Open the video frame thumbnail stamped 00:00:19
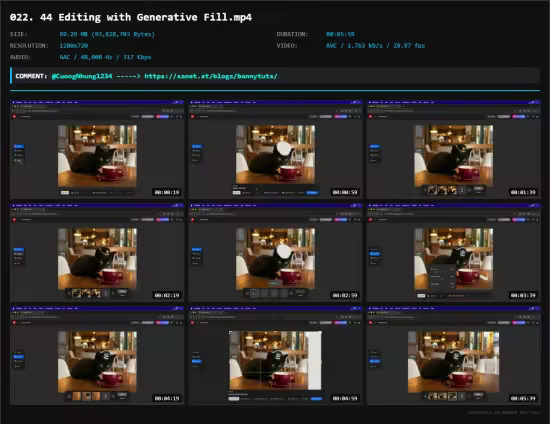 point(97,150)
